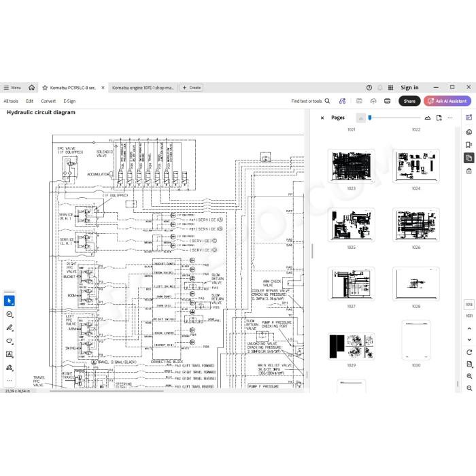
Task: Click the document horizontal scrollbar
Action: click(107, 391)
